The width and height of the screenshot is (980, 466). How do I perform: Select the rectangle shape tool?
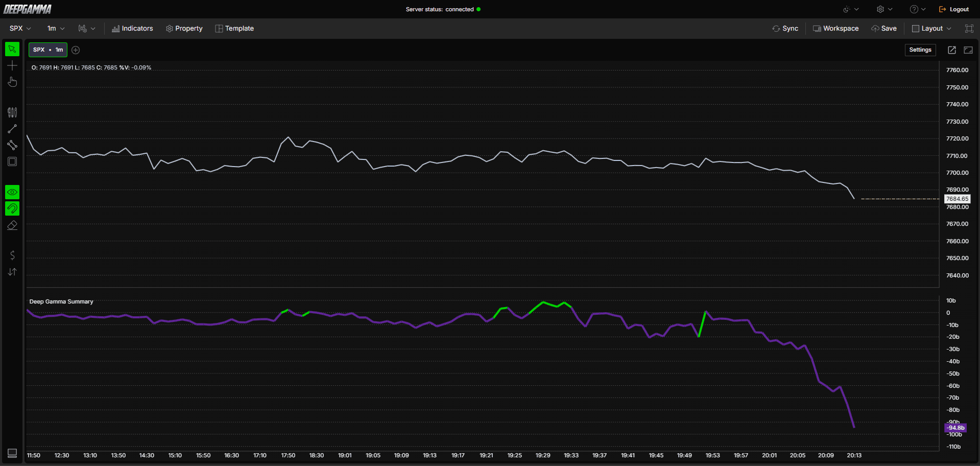[12, 161]
